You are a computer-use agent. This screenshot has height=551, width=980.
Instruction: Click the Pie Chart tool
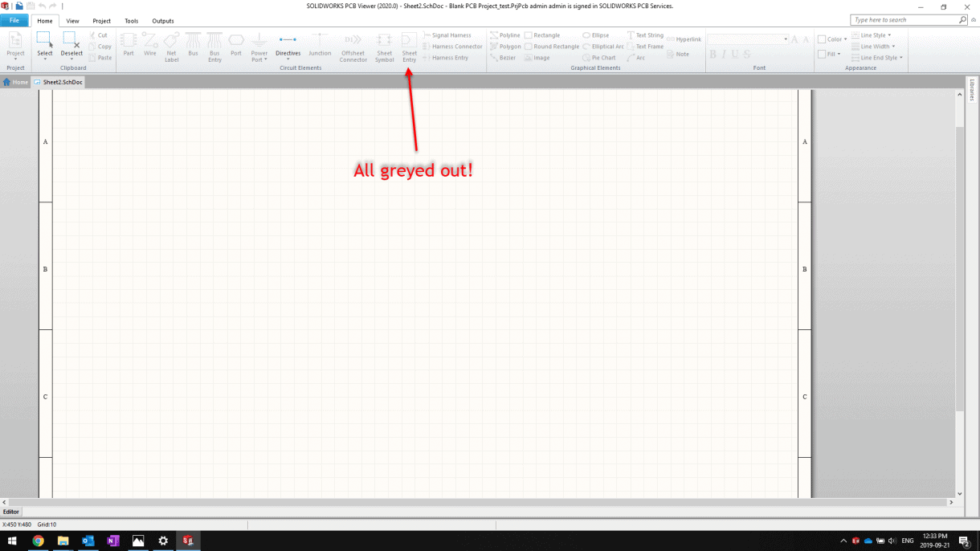click(599, 58)
